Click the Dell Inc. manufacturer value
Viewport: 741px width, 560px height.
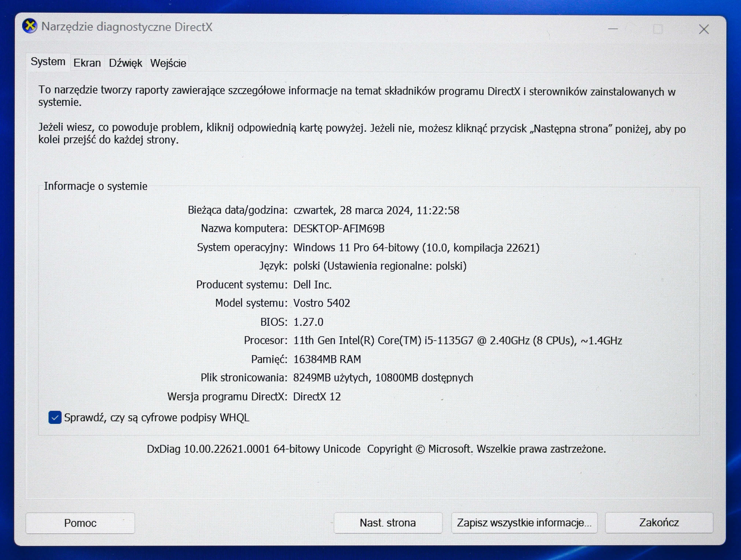click(x=313, y=285)
